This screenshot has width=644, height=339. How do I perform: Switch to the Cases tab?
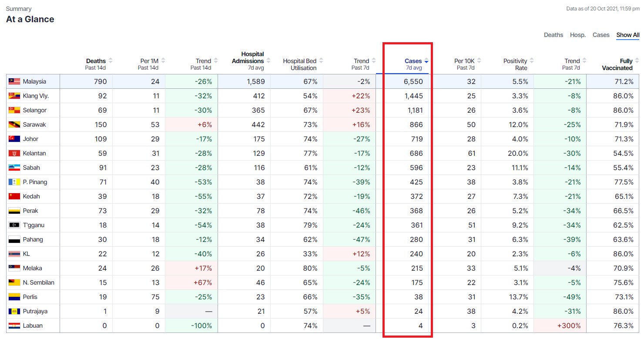click(x=601, y=35)
